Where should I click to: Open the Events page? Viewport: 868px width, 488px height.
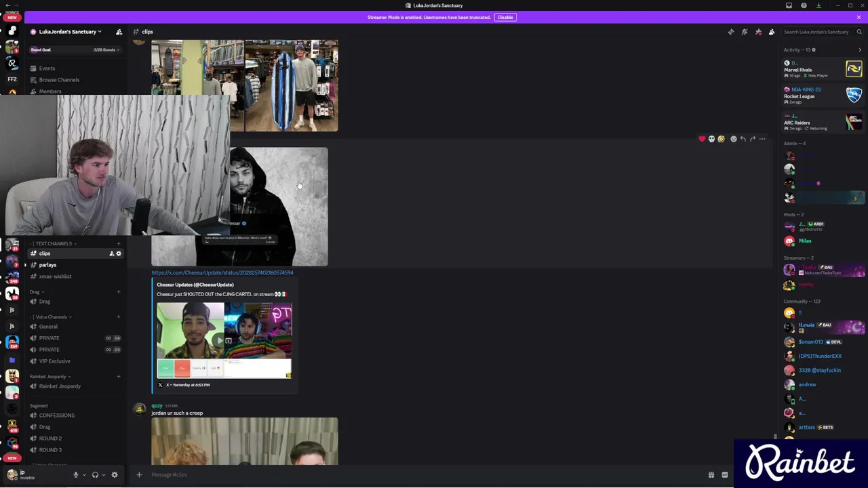pyautogui.click(x=47, y=68)
